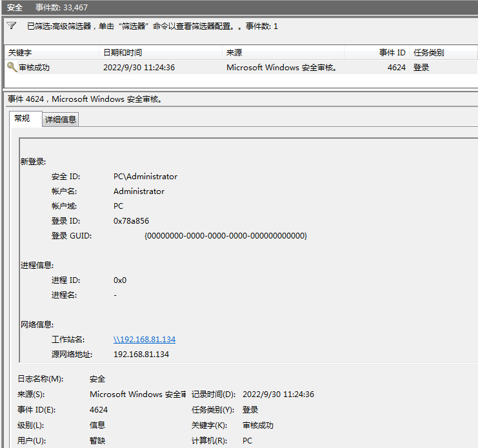Viewport: 478px width, 448px height.
Task: Click the 2022/9/30 11:24:36 cell in the event row
Action: [x=139, y=67]
